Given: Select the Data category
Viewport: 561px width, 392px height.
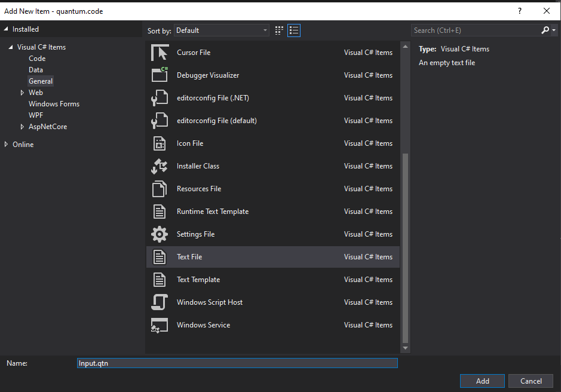Looking at the screenshot, I should [x=36, y=70].
